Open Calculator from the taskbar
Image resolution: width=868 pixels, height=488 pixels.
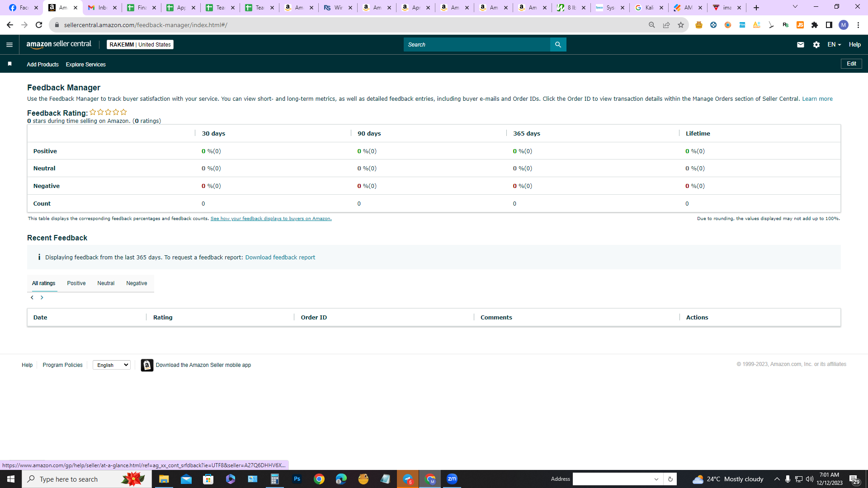coord(274,479)
